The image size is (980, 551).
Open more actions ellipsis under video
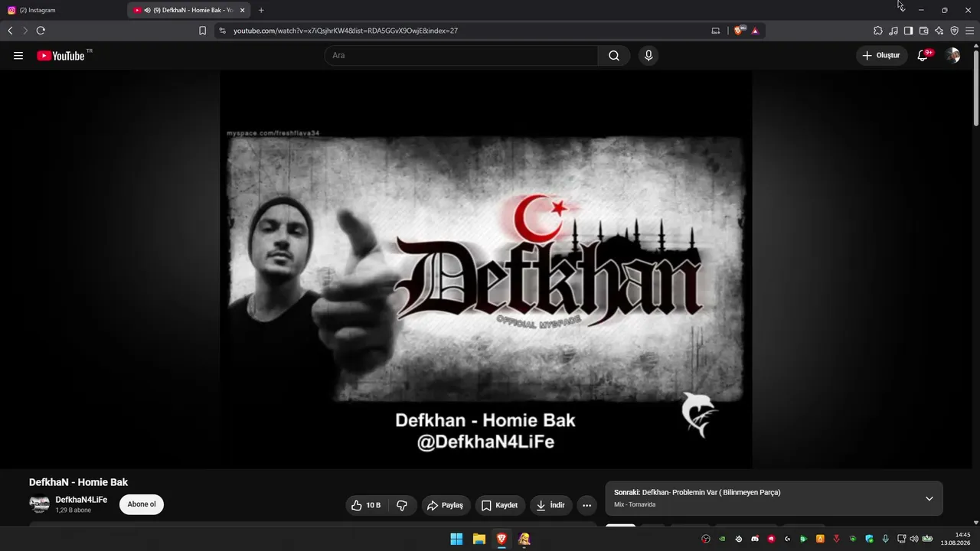coord(586,505)
